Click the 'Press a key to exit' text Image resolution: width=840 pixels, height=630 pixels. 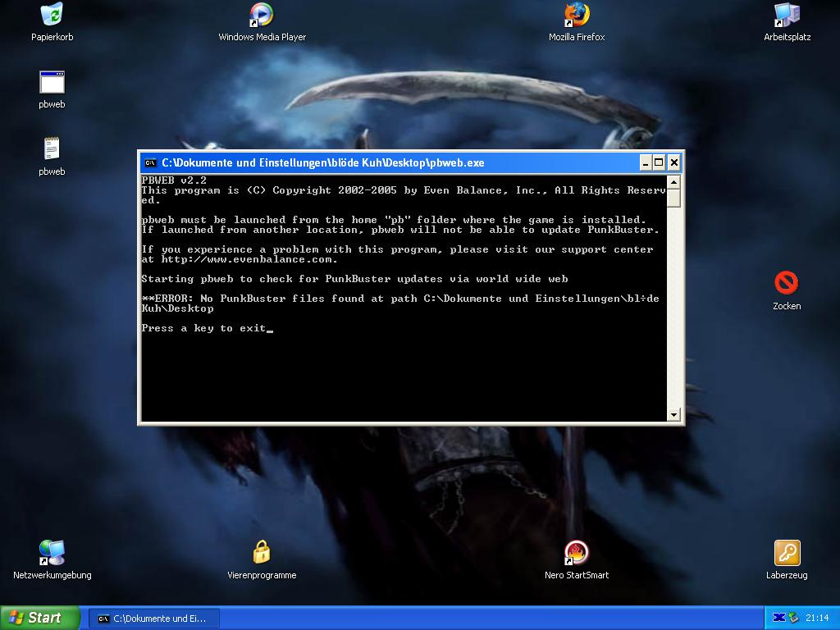click(x=203, y=328)
